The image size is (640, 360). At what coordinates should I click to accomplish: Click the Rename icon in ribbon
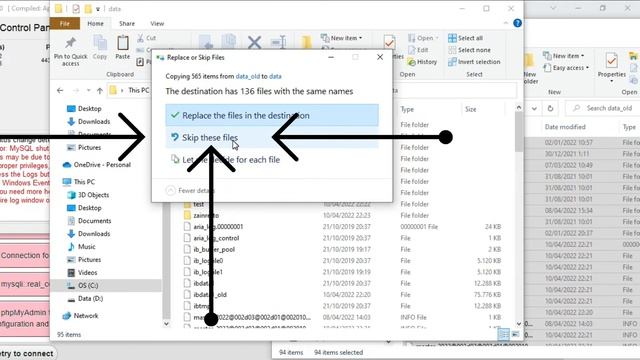tap(279, 42)
